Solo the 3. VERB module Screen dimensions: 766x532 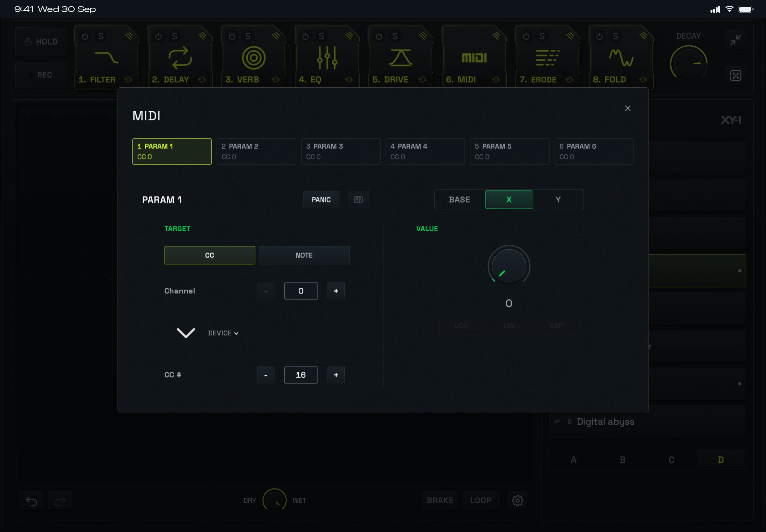point(248,36)
